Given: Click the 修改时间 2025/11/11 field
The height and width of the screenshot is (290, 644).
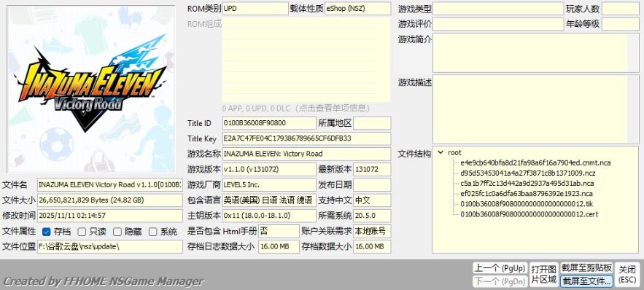Looking at the screenshot, I should click(109, 216).
